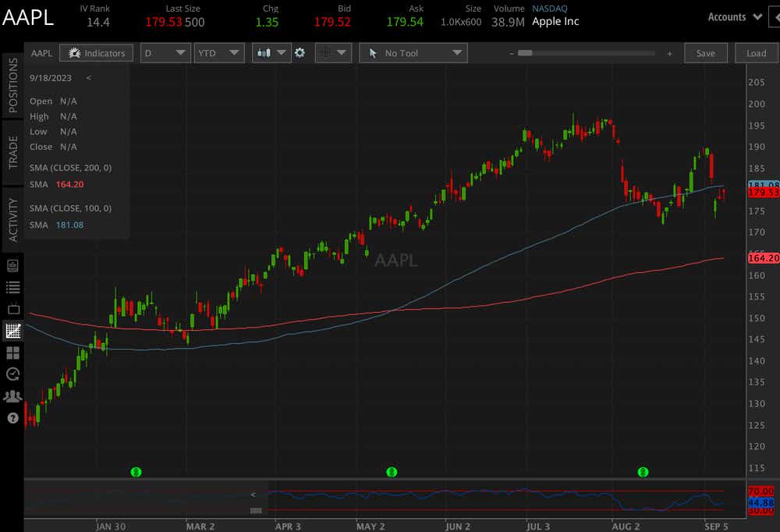The height and width of the screenshot is (532, 780).
Task: Click the 164.20 red price axis tag
Action: tap(764, 257)
